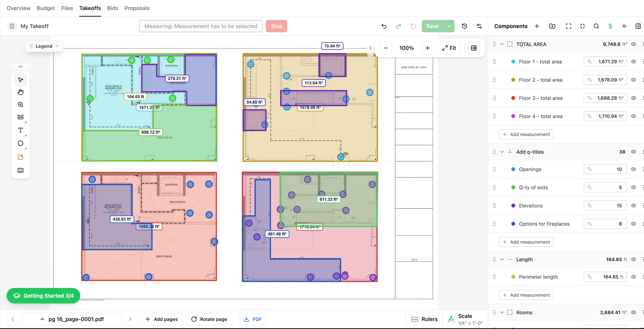Screen dimensions: 644x329
Task: Choose the Text annotation tool
Action: [20, 130]
